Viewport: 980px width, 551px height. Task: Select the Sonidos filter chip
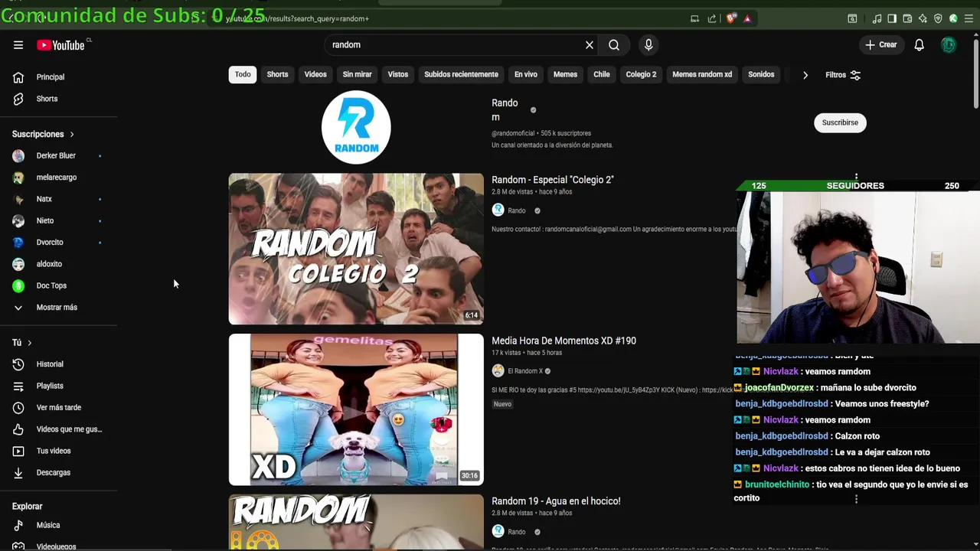tap(761, 74)
